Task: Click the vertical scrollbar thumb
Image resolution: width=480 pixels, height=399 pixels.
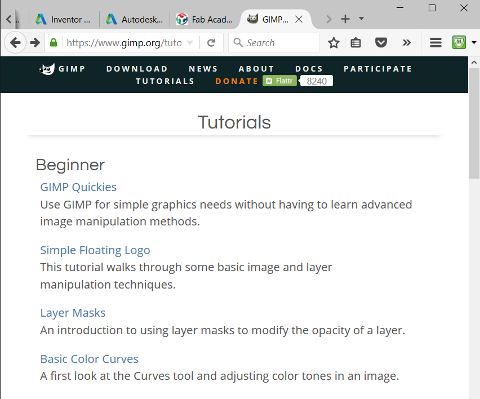Action: click(x=474, y=123)
